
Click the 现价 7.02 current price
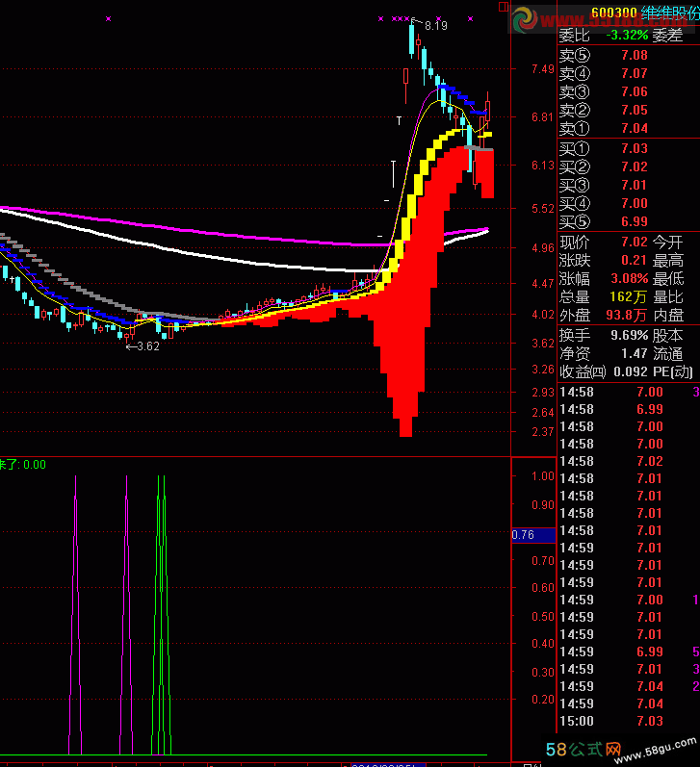click(635, 243)
